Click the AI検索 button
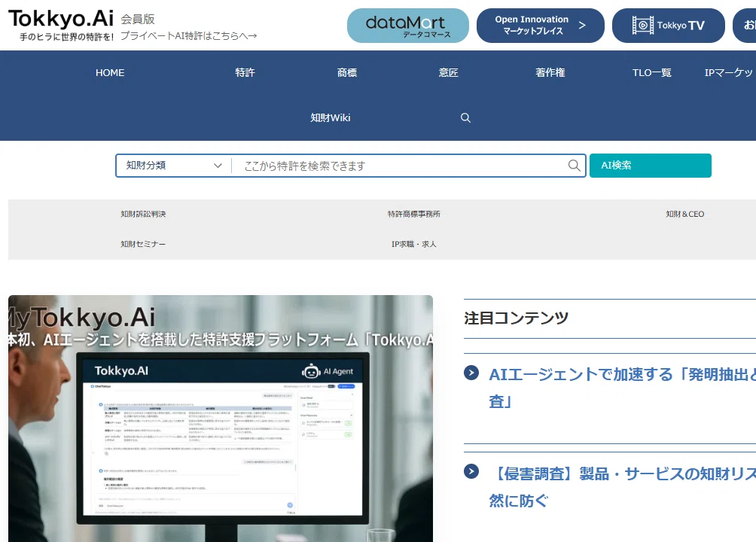The width and height of the screenshot is (756, 542). (651, 166)
